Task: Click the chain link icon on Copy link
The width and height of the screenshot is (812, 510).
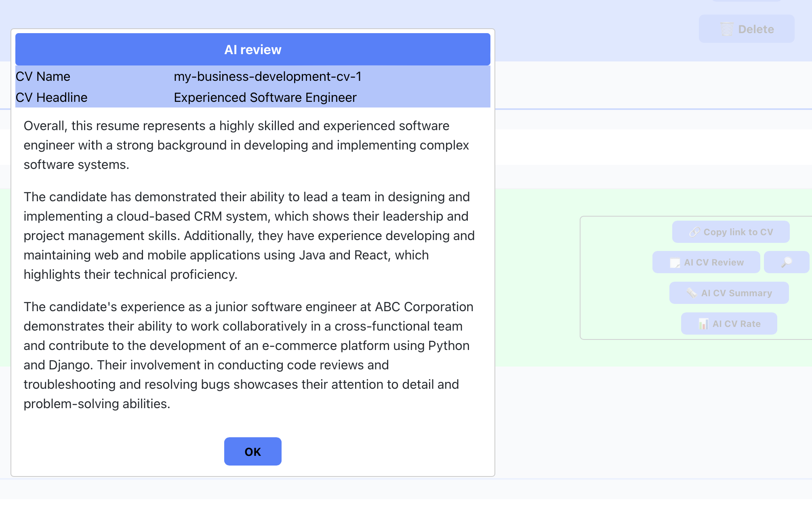Action: (x=694, y=232)
